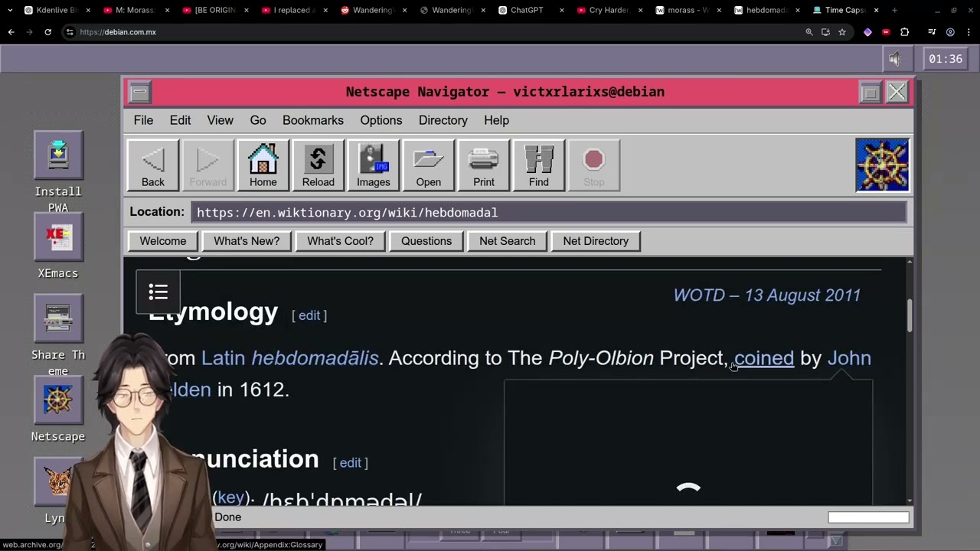This screenshot has height=551, width=980.
Task: Open the extensions puzzle-piece icon
Action: [904, 32]
